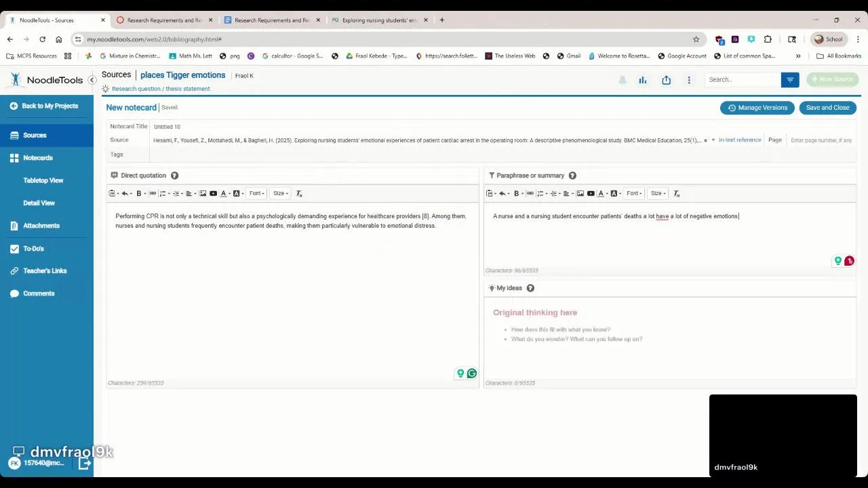Bookmark this page with star icon

(696, 39)
